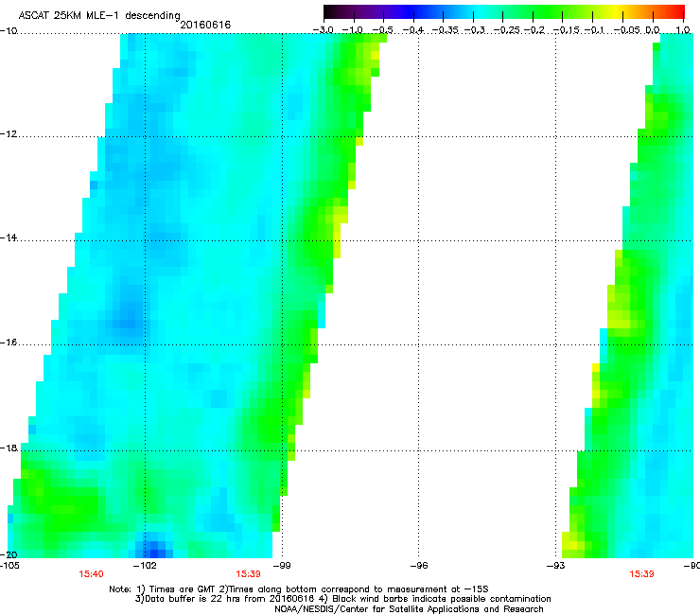Click the 15:39 time right of -93
This screenshot has height=615, width=700.
point(641,574)
